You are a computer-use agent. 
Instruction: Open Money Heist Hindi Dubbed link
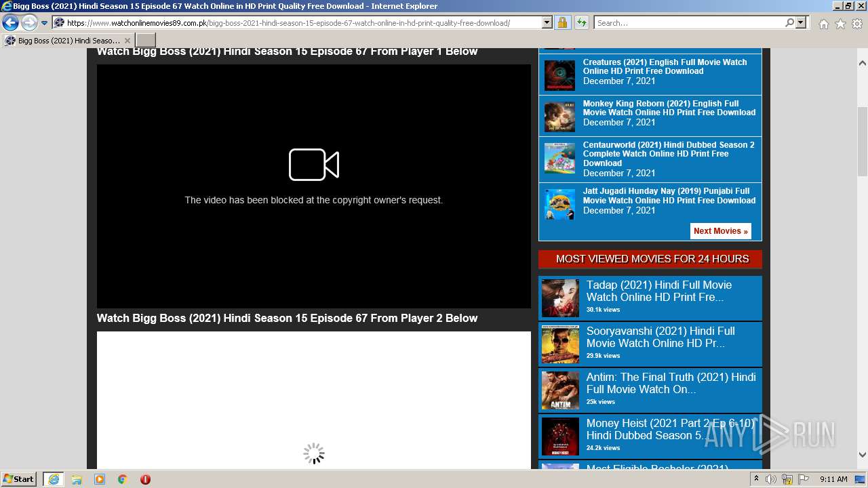[x=671, y=429]
